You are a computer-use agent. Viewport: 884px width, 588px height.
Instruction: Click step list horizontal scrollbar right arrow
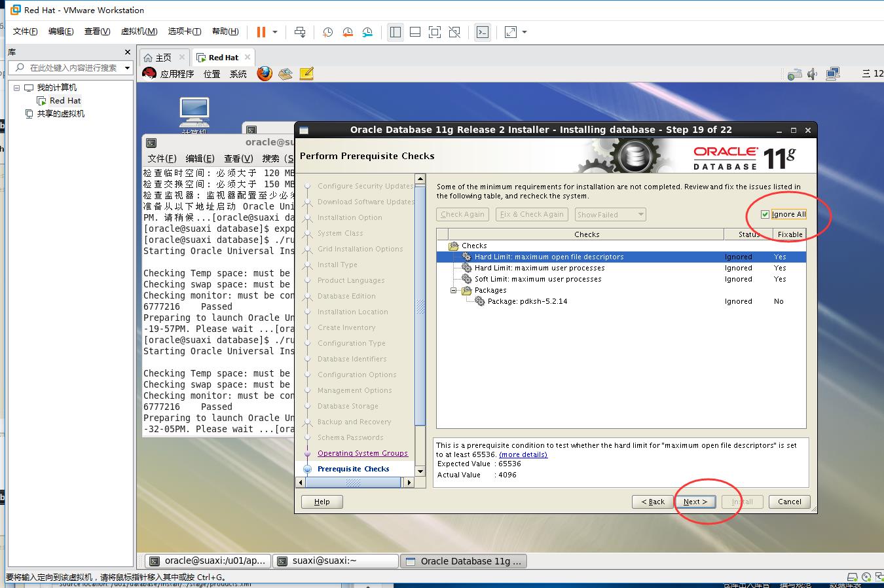(x=409, y=483)
